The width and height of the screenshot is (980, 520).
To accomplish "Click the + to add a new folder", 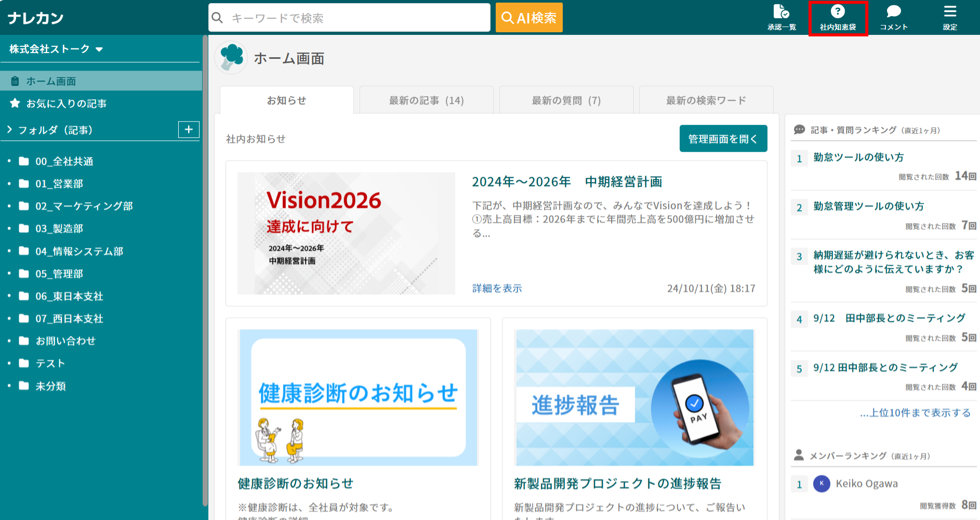I will (188, 129).
